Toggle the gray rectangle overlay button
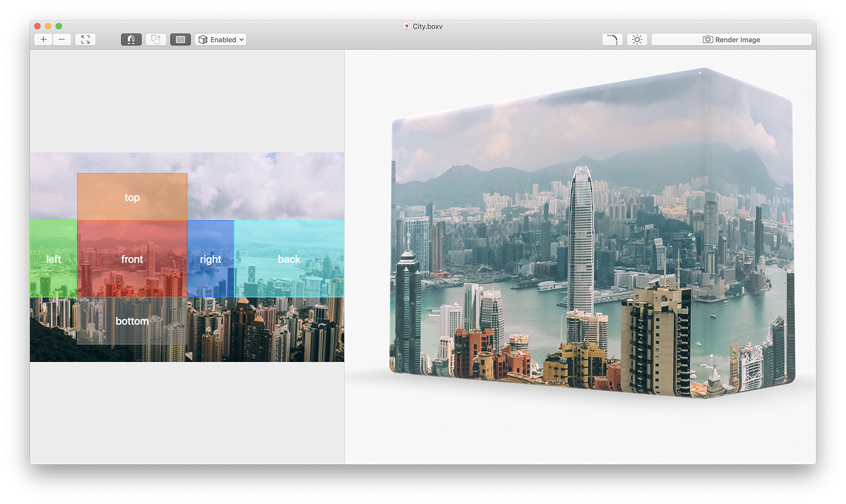This screenshot has height=504, width=846. 180,39
